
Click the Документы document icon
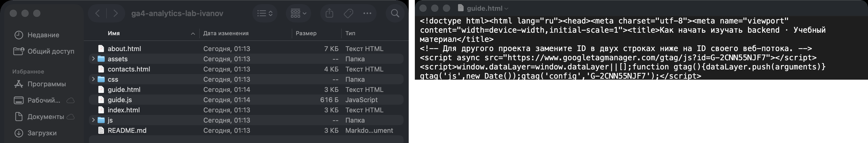click(19, 117)
